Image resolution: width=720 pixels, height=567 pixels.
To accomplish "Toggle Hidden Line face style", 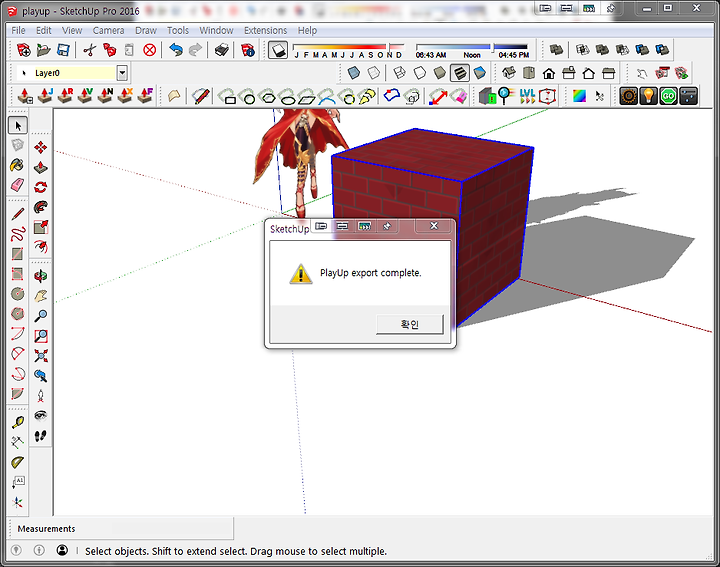I will tap(420, 73).
